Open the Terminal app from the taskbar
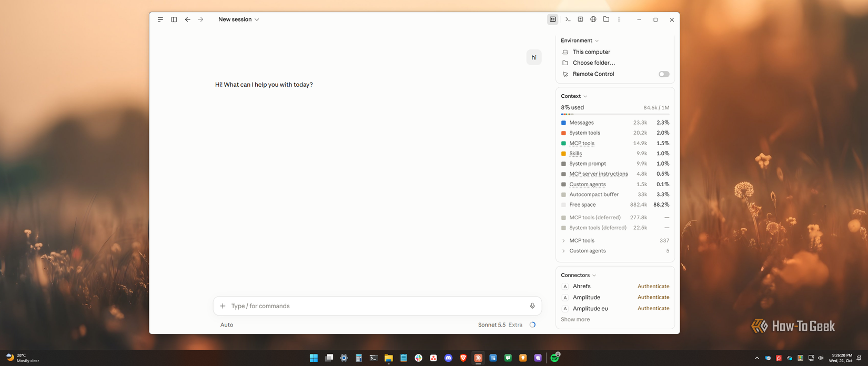The height and width of the screenshot is (366, 868). tap(374, 358)
